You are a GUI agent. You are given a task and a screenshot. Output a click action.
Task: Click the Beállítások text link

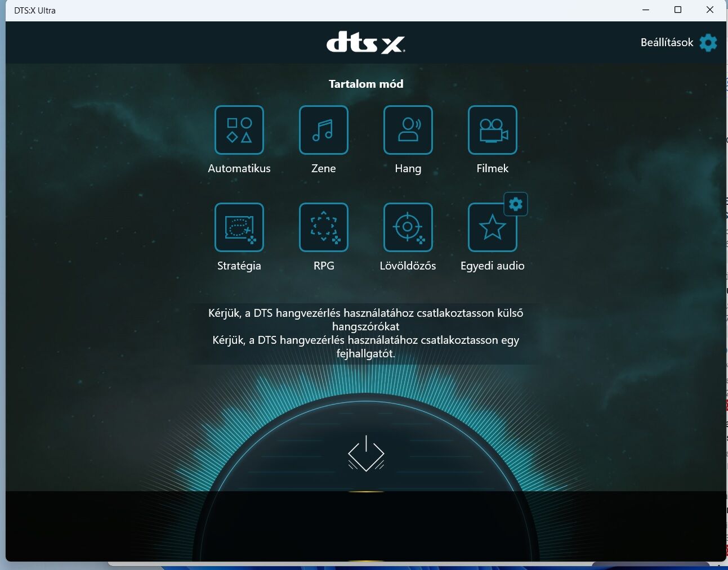coord(667,43)
